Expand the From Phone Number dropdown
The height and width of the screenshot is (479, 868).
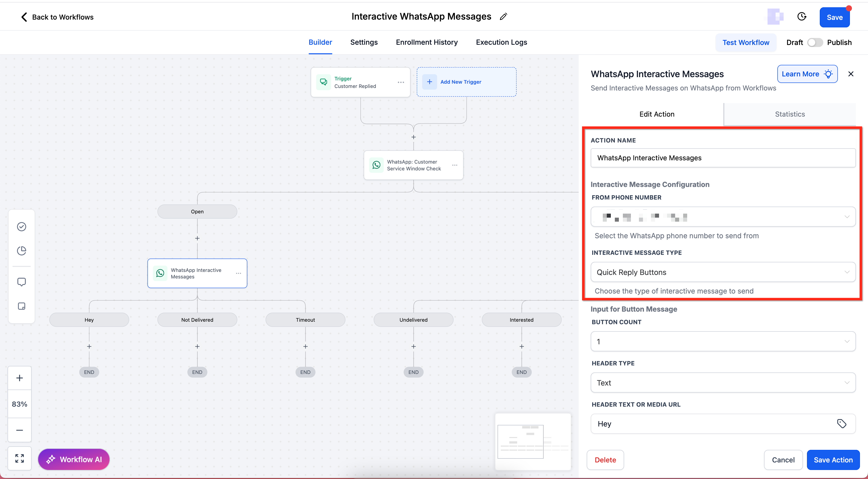point(723,217)
